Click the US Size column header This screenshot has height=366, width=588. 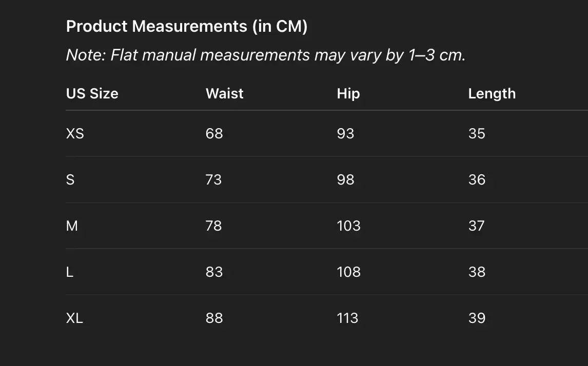coord(92,94)
